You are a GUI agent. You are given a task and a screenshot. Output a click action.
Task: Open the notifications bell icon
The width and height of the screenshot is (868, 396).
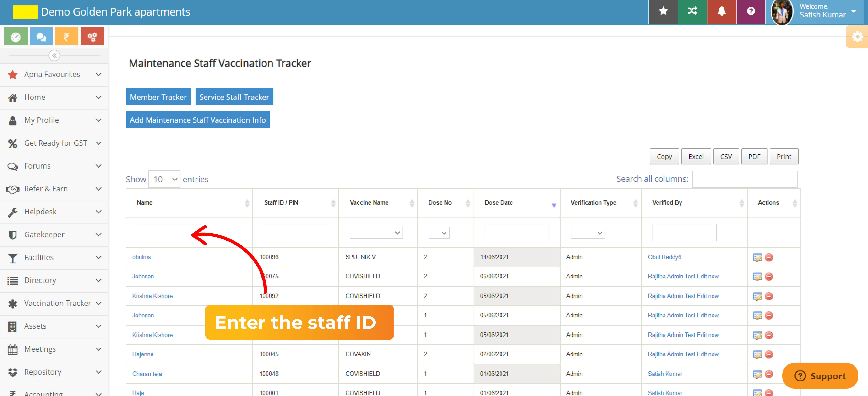tap(721, 12)
